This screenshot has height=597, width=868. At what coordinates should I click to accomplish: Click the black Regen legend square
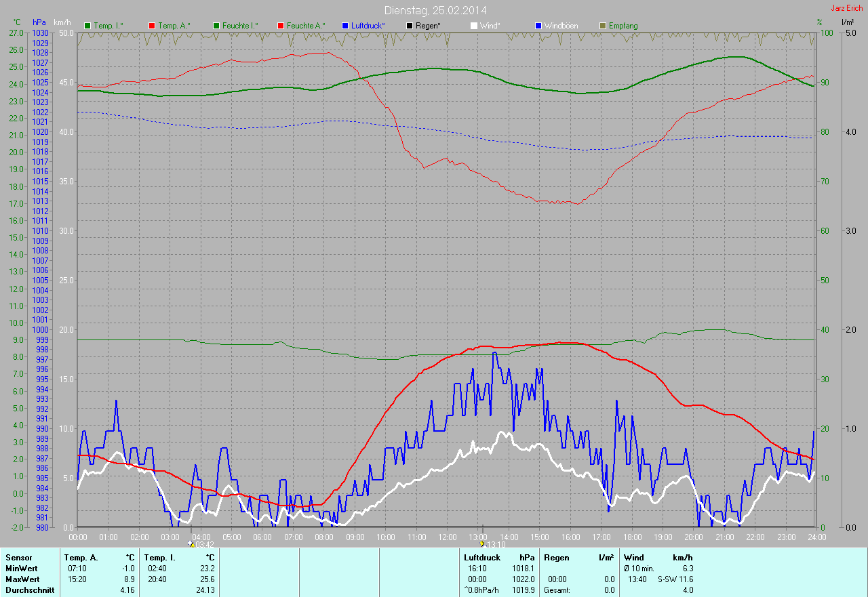(x=410, y=26)
